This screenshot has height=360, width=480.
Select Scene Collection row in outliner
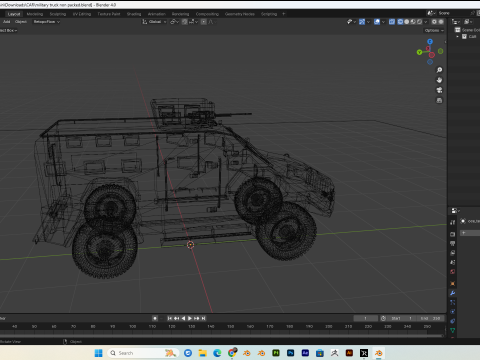coord(467,30)
